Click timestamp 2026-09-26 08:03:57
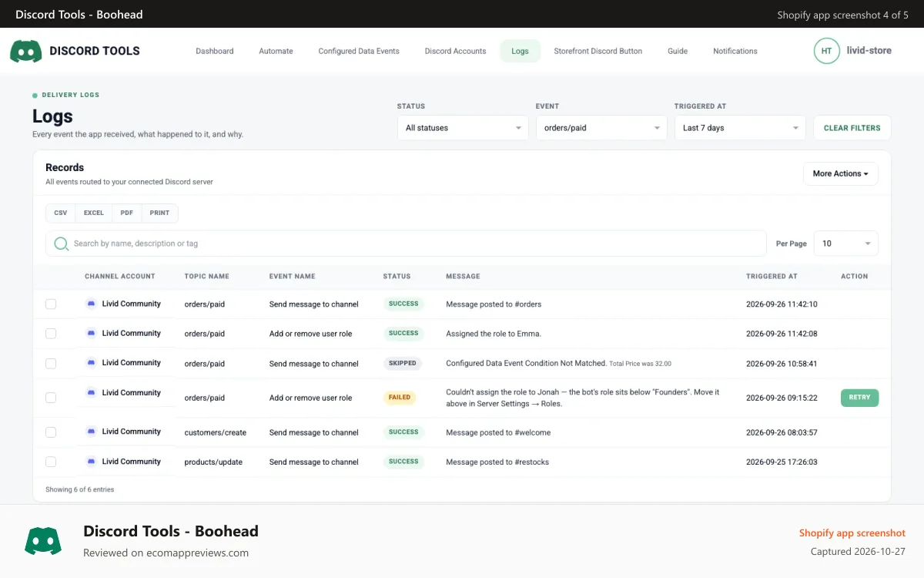This screenshot has width=924, height=578. 782,432
